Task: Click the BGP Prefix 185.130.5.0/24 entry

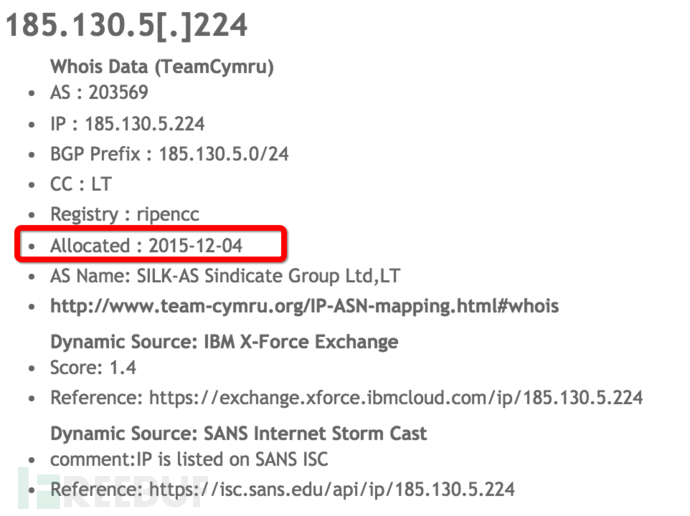Action: coord(169,154)
